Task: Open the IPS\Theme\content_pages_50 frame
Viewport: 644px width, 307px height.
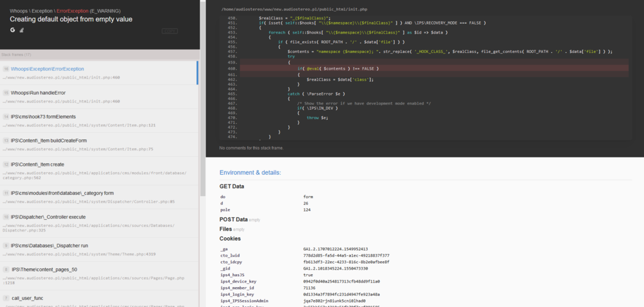Action: point(44,270)
